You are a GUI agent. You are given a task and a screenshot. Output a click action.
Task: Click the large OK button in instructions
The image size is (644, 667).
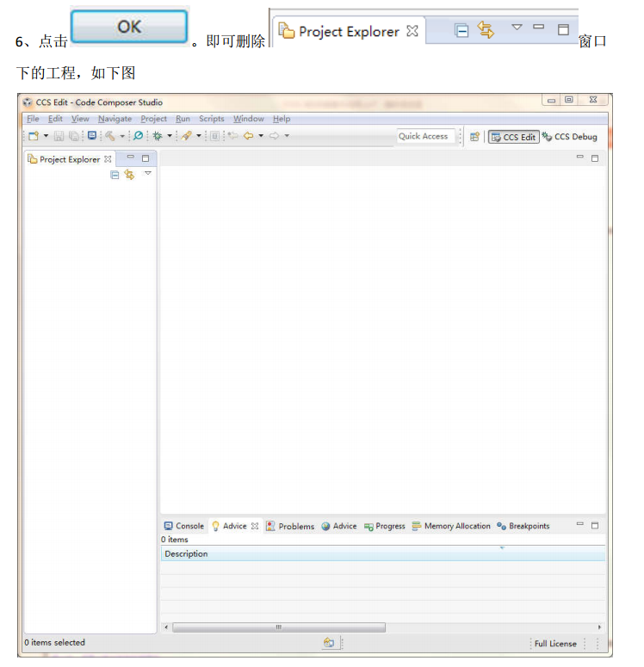click(x=129, y=27)
